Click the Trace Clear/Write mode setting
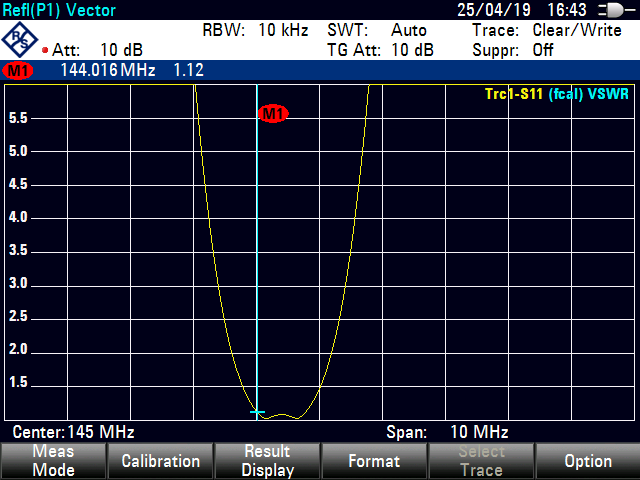640x480 pixels. click(546, 30)
